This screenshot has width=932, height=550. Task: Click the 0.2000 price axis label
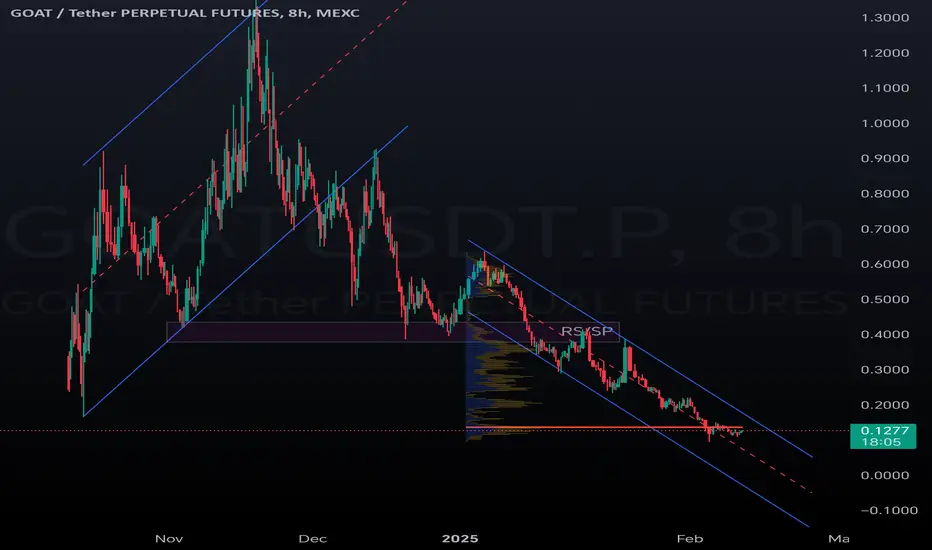tap(885, 404)
